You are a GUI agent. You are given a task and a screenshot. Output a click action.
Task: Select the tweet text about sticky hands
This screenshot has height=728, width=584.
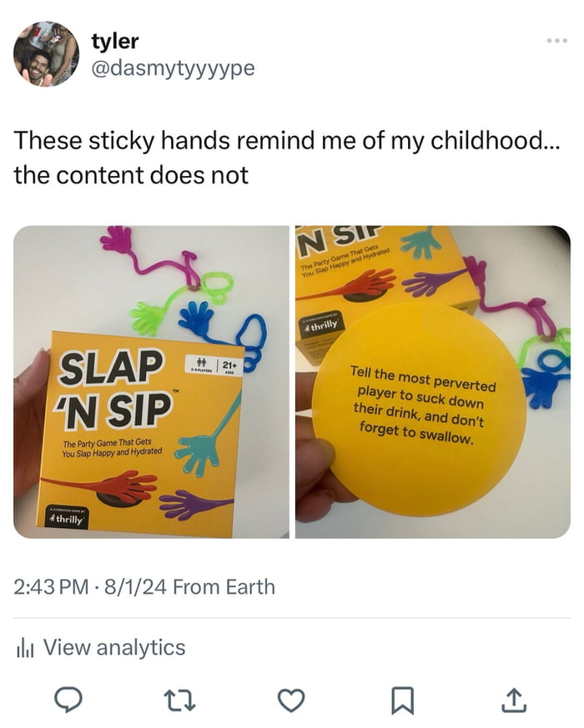[x=287, y=158]
